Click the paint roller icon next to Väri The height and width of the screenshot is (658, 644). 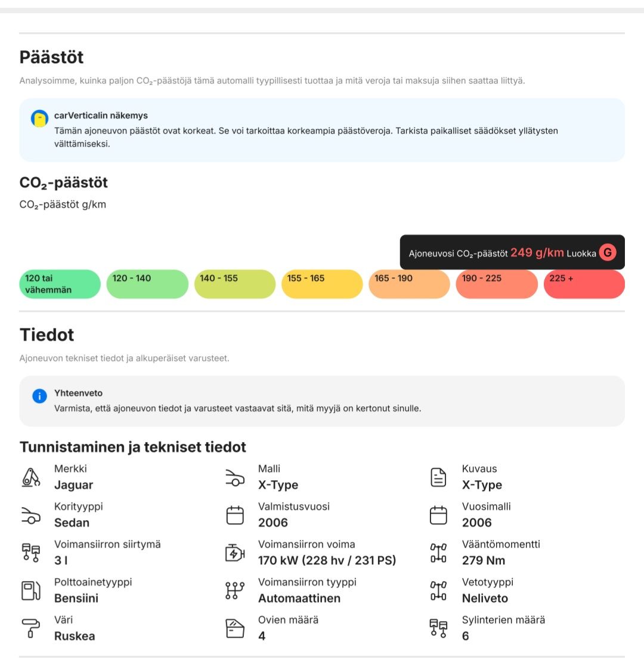coord(31,628)
